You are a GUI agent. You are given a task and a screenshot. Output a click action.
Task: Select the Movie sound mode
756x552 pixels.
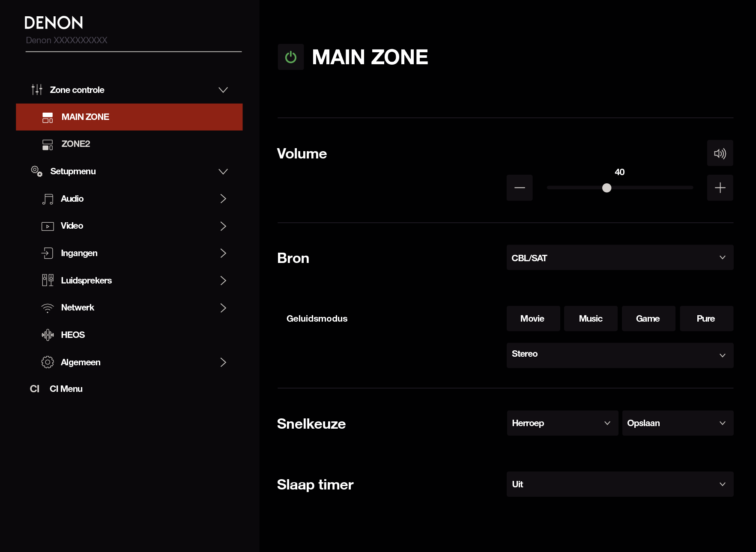(x=533, y=319)
